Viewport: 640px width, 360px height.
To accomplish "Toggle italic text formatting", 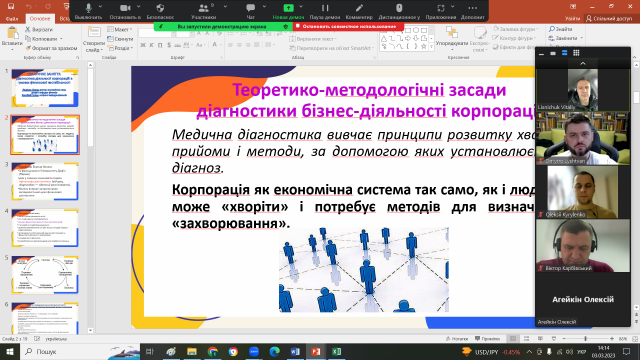I will click(x=151, y=45).
